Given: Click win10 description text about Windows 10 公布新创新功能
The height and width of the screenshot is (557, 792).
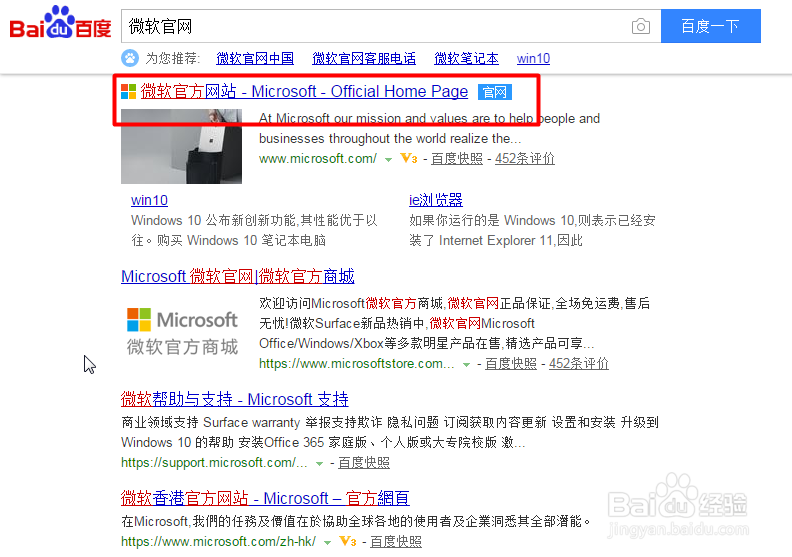Looking at the screenshot, I should pyautogui.click(x=254, y=230).
